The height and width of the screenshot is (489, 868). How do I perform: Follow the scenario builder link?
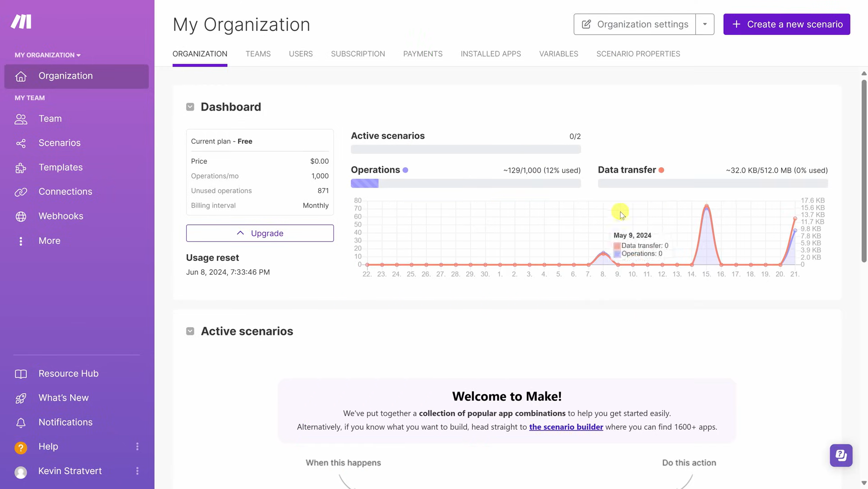(566, 426)
